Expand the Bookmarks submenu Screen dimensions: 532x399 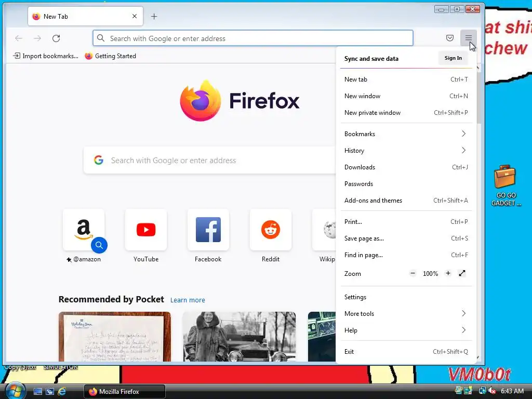[406, 134]
